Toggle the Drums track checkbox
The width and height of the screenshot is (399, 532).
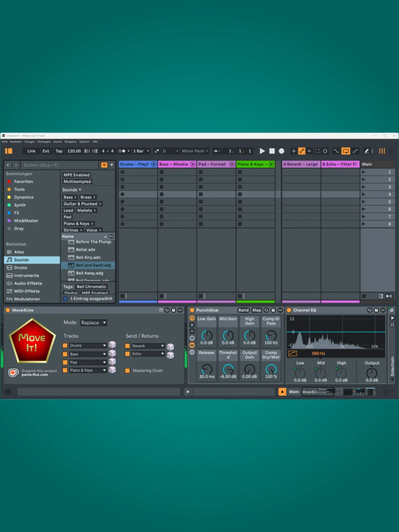[65, 345]
